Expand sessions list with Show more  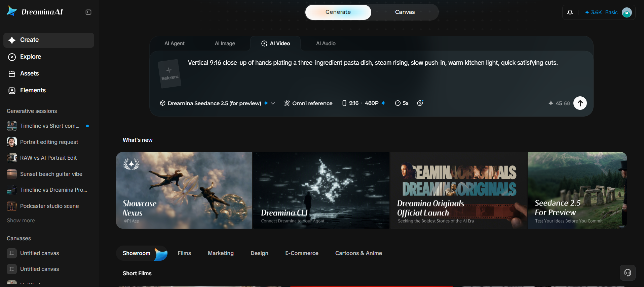[21, 220]
